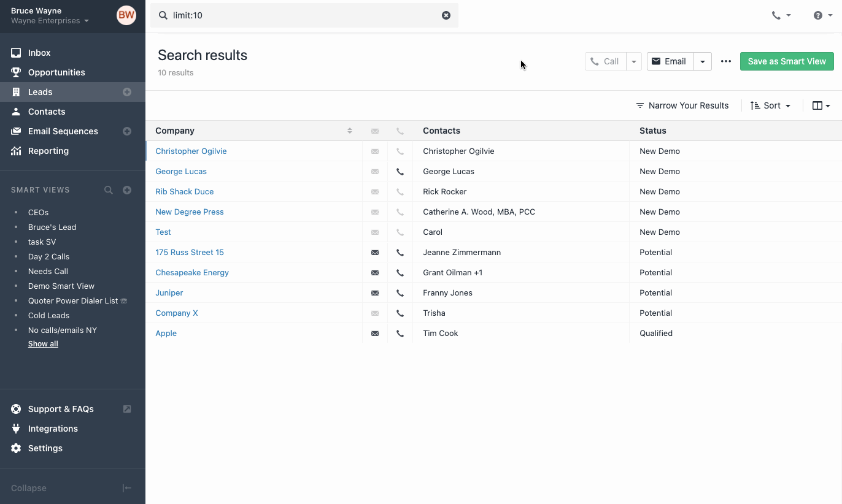Open the help question mark menu

pyautogui.click(x=822, y=15)
